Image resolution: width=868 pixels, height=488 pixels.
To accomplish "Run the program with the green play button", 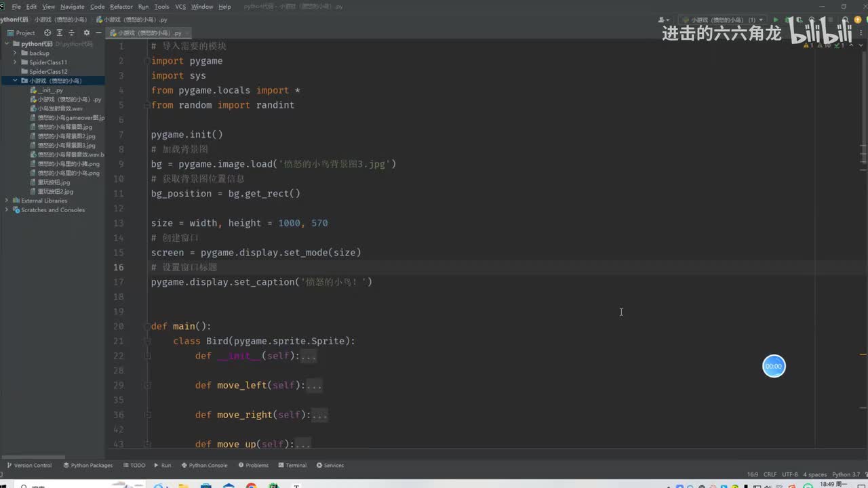I will coord(776,20).
